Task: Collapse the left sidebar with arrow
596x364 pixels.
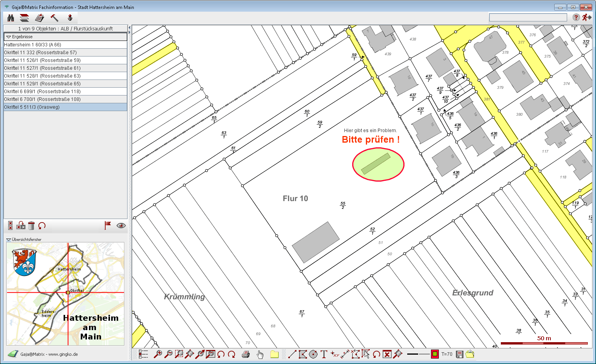Action: click(129, 28)
